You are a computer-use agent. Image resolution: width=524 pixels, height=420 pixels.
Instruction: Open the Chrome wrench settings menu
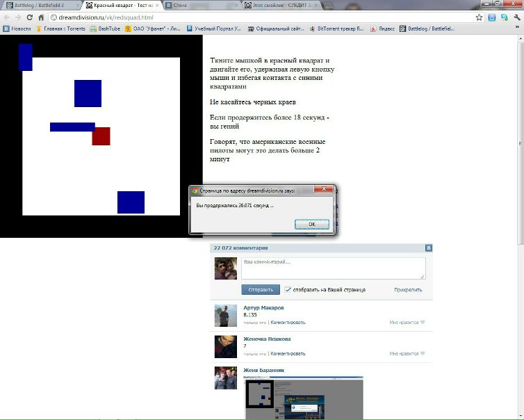coord(515,17)
